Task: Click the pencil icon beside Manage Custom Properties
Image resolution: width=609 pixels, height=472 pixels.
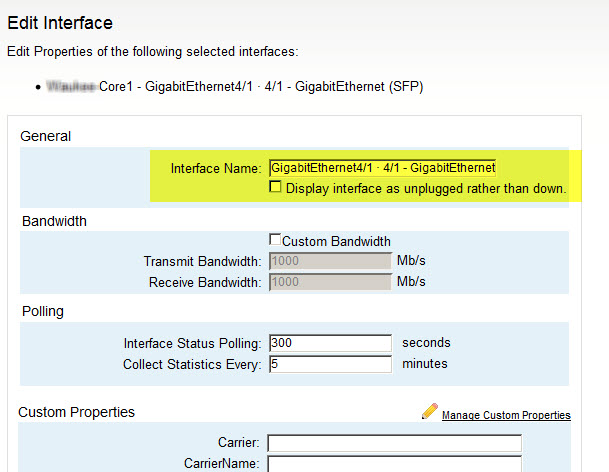Action: point(430,412)
